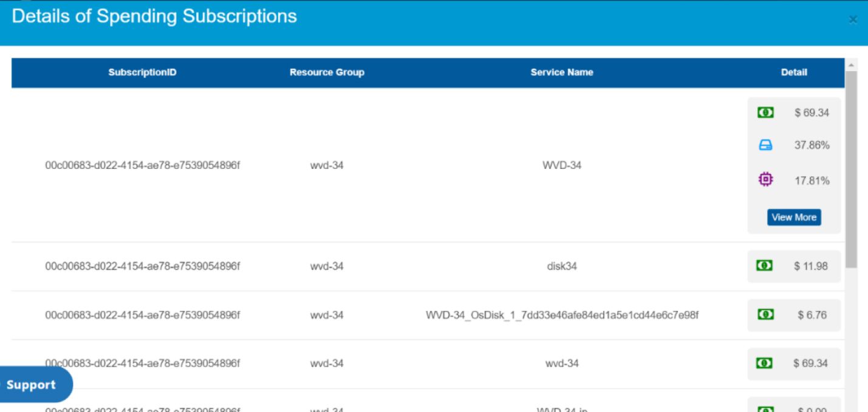The height and width of the screenshot is (412, 868).
Task: Click the resource group cell in the disk34 row
Action: coord(327,266)
